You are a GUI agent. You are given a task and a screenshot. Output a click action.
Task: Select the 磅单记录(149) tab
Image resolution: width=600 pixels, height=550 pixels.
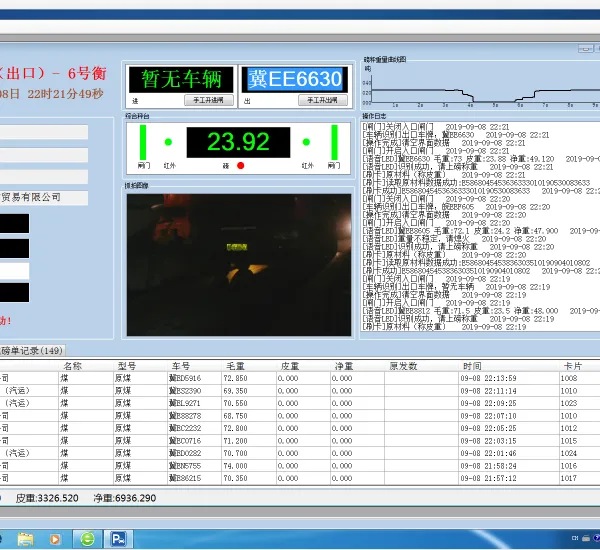coord(32,351)
